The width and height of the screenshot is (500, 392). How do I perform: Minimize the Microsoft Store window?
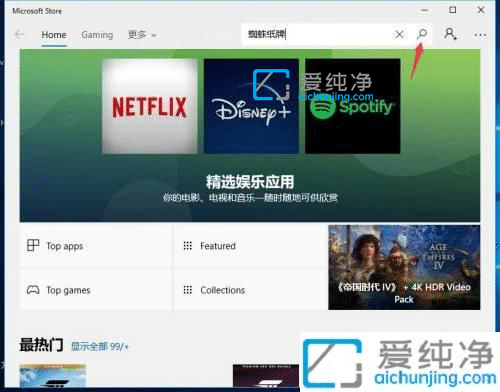click(424, 10)
